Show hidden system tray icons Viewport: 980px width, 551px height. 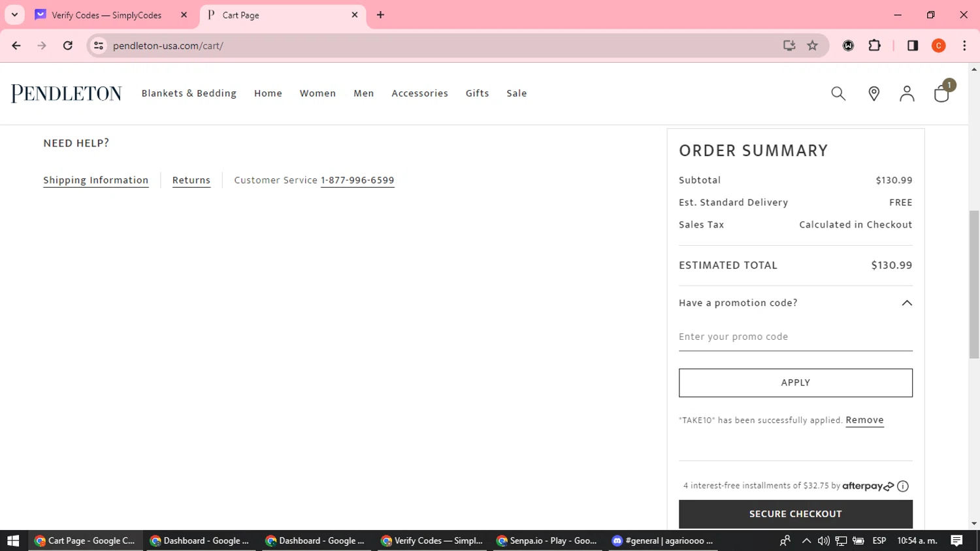point(806,541)
